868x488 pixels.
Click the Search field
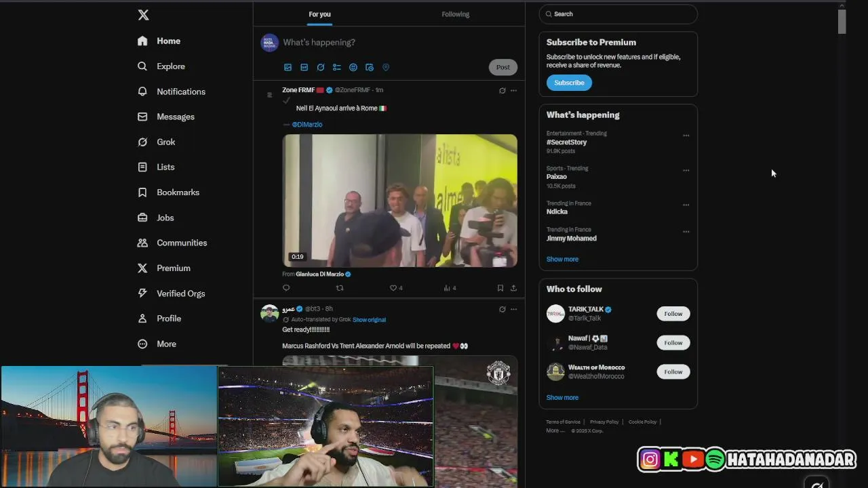click(618, 14)
